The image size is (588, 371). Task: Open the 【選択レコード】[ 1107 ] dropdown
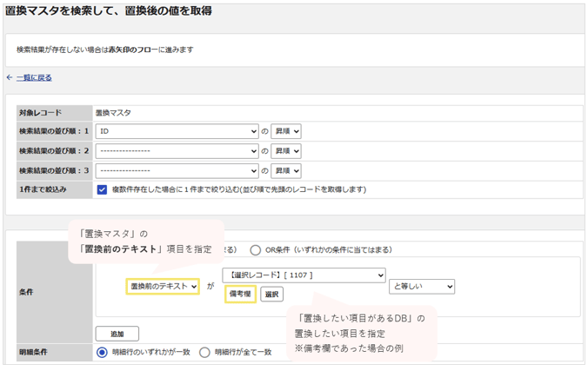pos(304,275)
